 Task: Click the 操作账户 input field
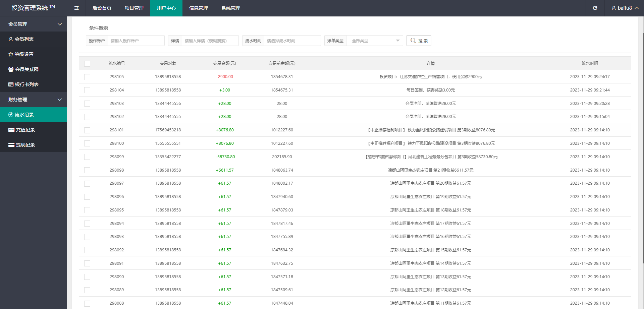point(136,41)
